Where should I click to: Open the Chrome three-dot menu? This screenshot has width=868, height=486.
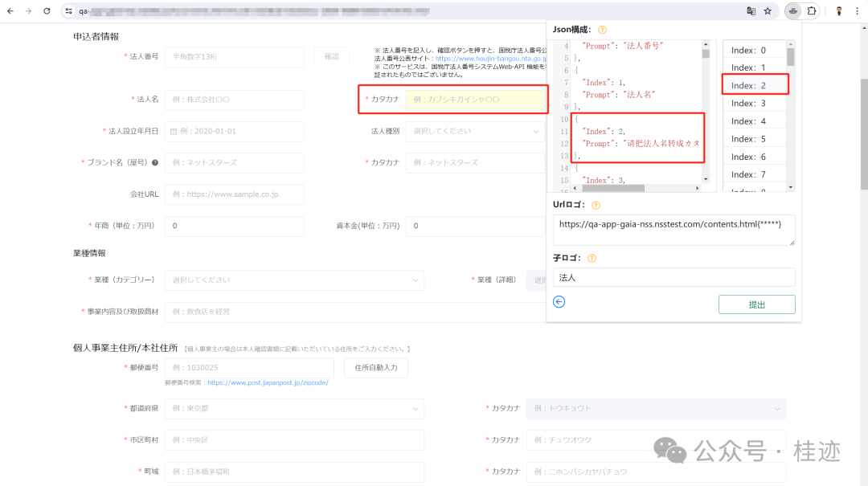click(x=858, y=11)
